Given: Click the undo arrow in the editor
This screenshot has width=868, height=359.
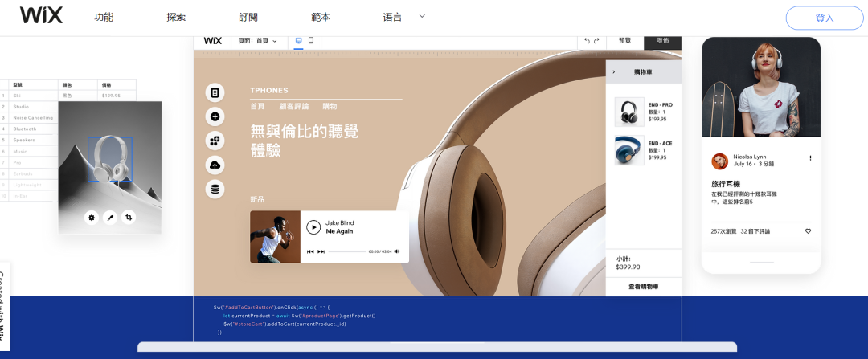Looking at the screenshot, I should (x=587, y=41).
